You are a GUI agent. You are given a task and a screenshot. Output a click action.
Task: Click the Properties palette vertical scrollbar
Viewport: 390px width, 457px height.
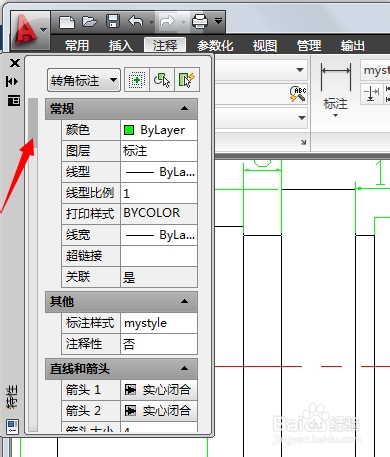click(x=33, y=265)
